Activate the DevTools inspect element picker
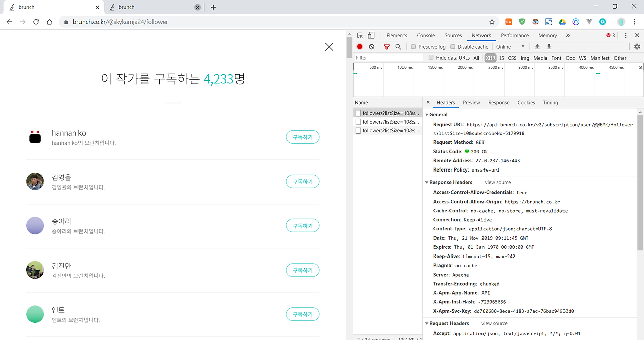The image size is (644, 340). tap(360, 35)
